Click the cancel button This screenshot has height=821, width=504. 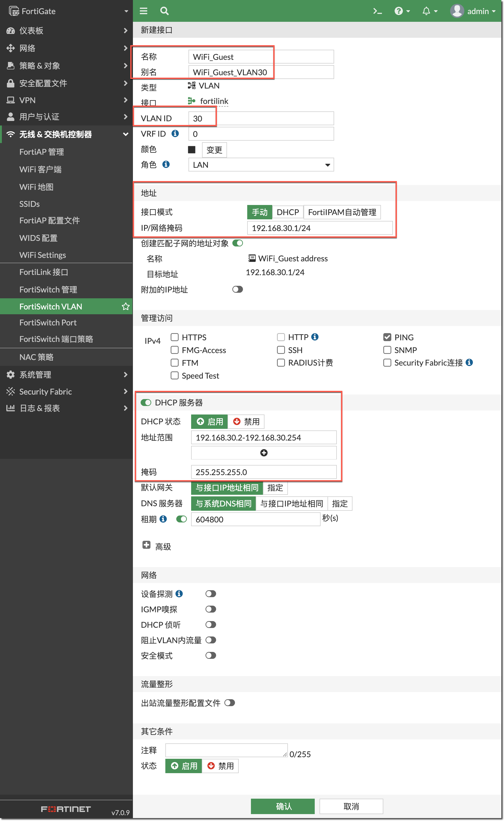pos(351,806)
